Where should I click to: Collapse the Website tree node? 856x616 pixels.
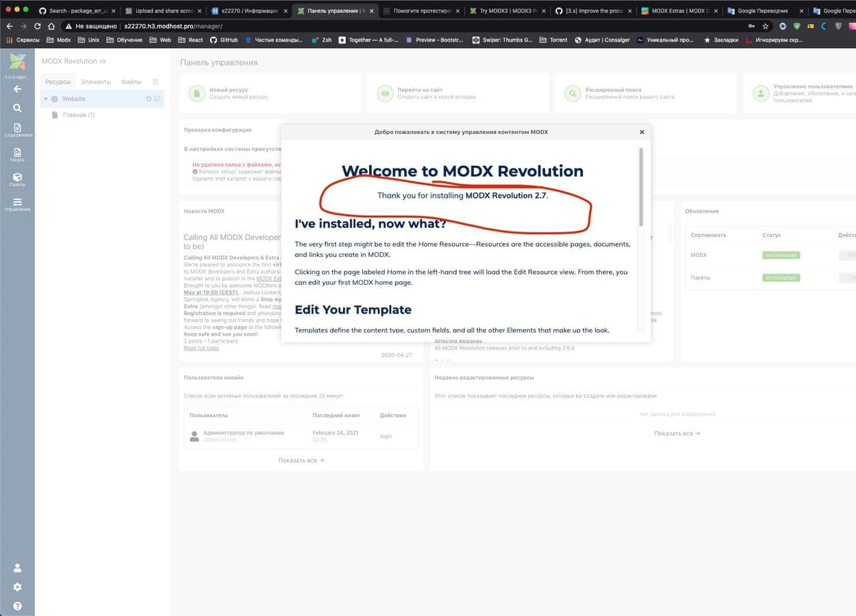45,99
